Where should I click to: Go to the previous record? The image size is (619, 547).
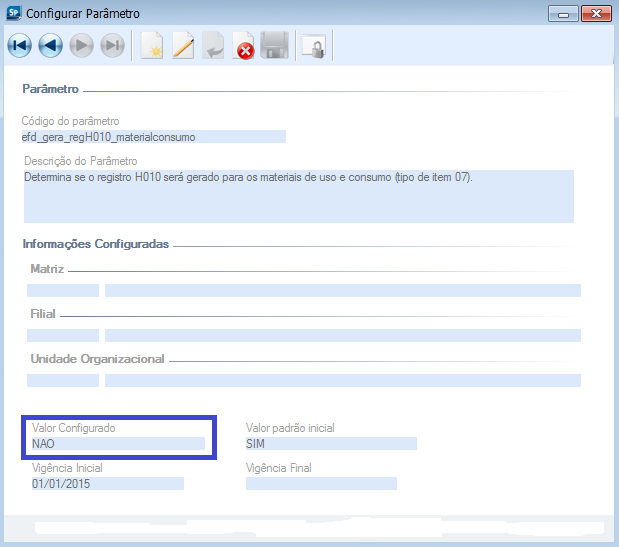click(x=51, y=46)
